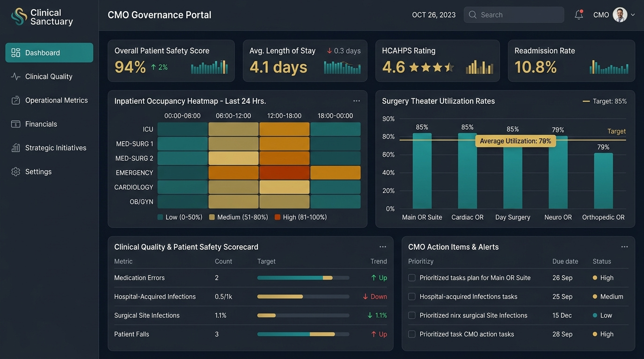Click the Strategic Initiatives chart icon

pos(16,148)
